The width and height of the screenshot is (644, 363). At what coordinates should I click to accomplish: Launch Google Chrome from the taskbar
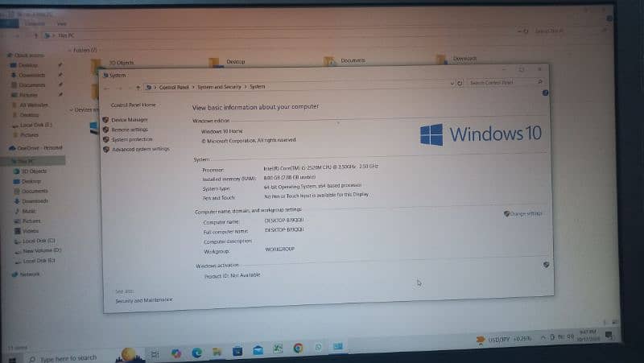(298, 349)
